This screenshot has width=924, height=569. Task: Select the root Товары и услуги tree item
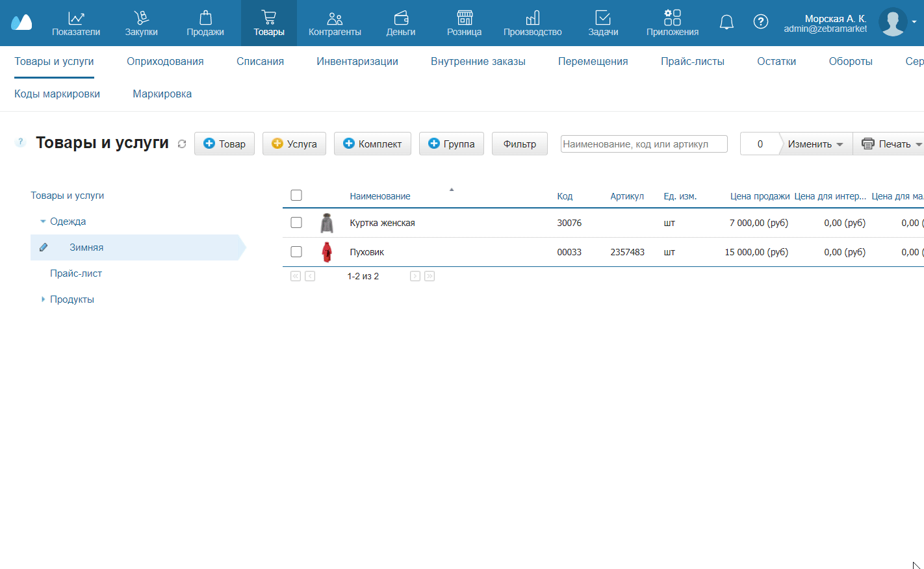68,196
